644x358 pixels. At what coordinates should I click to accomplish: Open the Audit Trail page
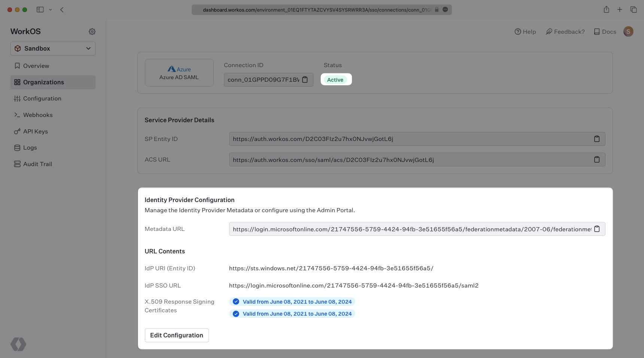point(37,164)
